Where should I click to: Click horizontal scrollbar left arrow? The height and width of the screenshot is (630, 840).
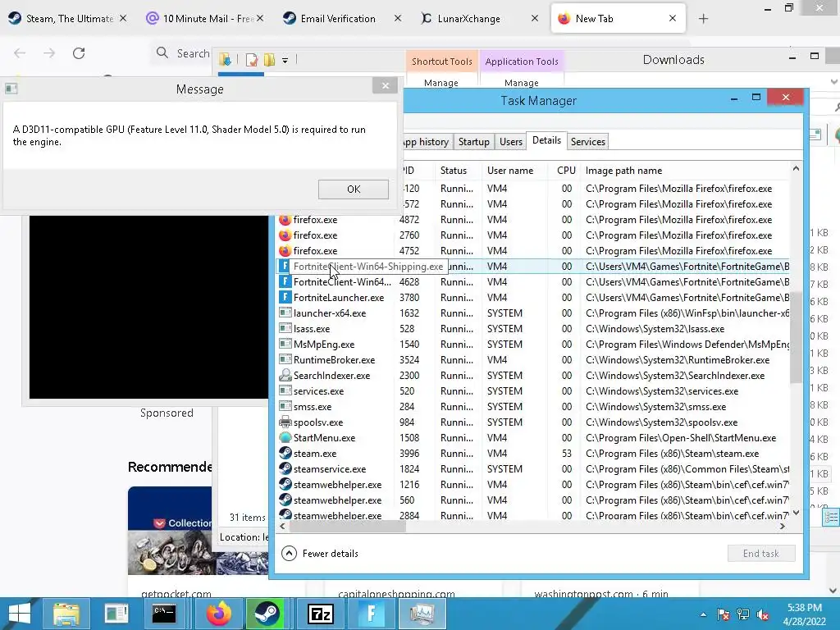coord(282,526)
